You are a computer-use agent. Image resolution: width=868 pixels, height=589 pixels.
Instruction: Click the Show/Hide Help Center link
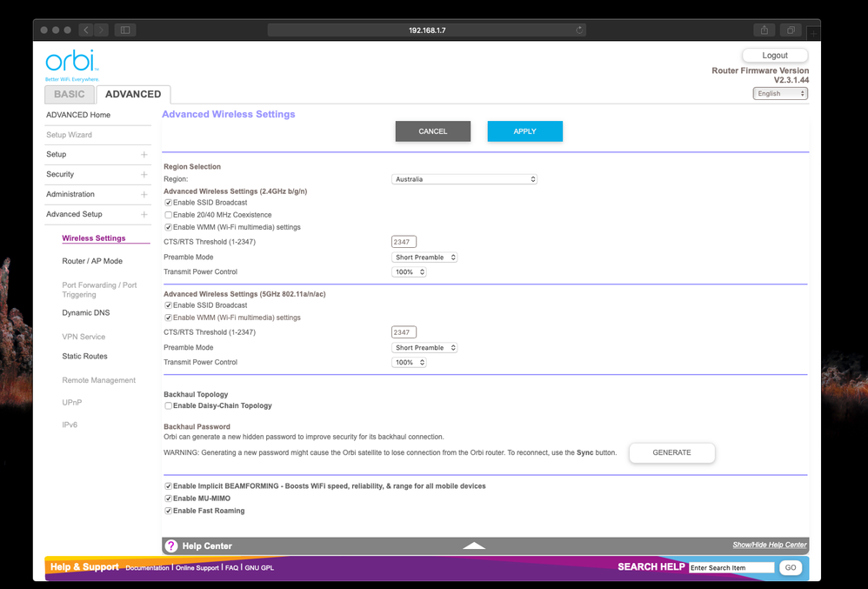[x=769, y=545]
